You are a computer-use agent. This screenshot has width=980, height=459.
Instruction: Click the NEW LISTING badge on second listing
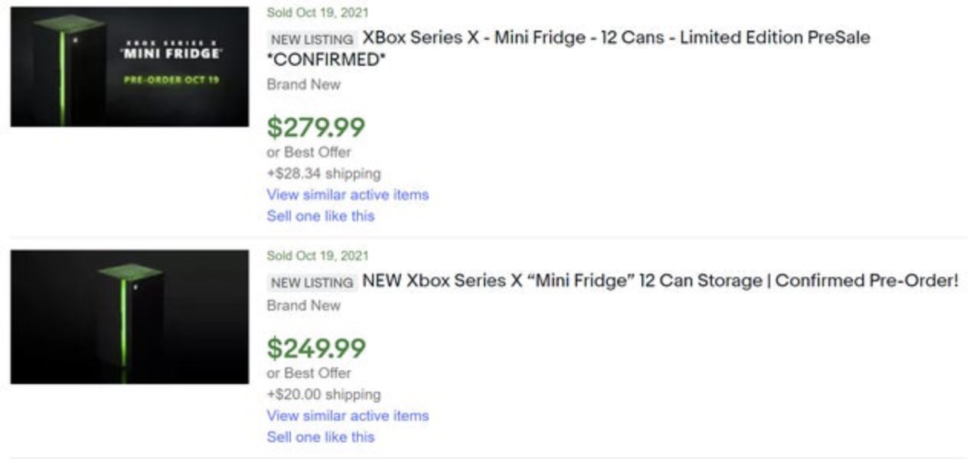point(312,282)
